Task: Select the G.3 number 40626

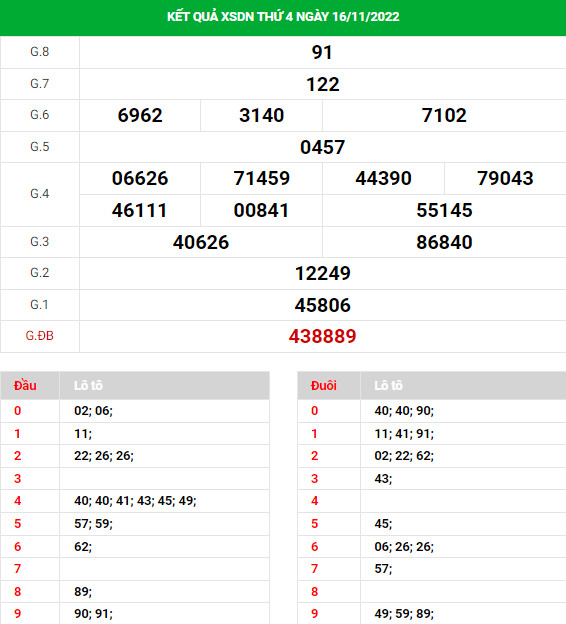Action: tap(201, 242)
